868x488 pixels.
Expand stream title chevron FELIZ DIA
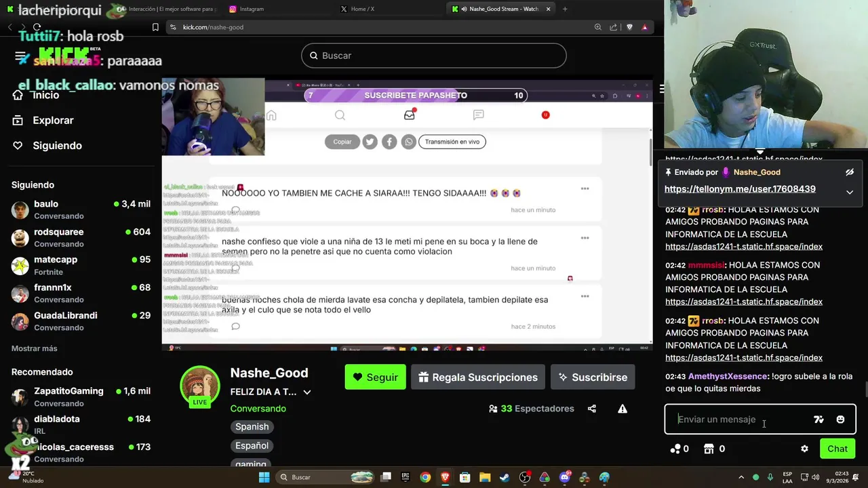click(307, 392)
